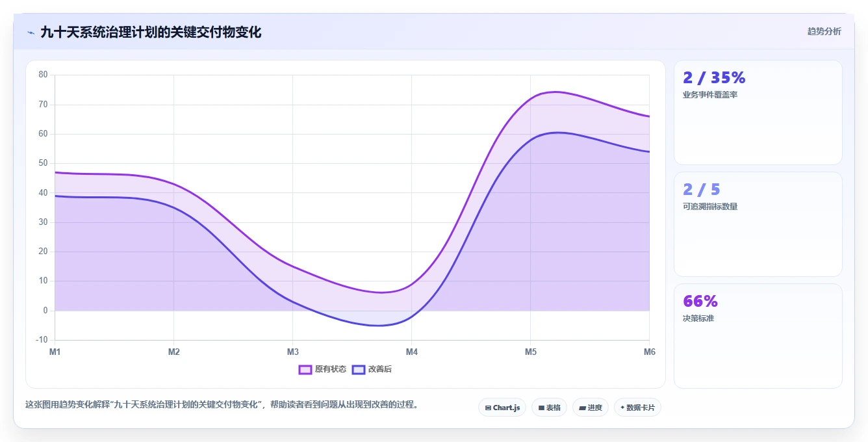Click the 趋势分析 label in the header
The width and height of the screenshot is (868, 442).
pos(824,31)
